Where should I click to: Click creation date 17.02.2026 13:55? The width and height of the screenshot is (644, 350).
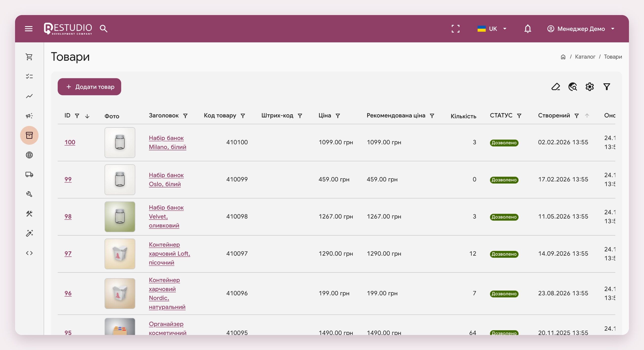pos(563,179)
